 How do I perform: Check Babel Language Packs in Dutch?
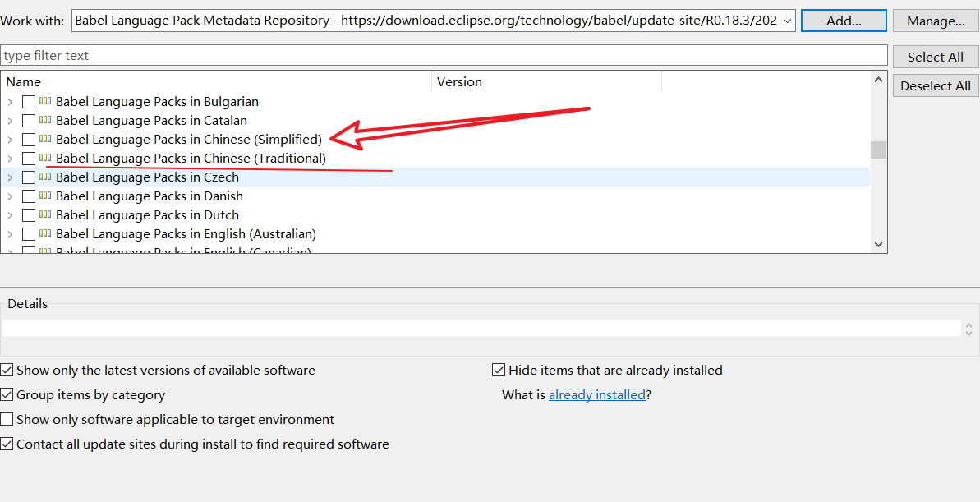point(29,216)
